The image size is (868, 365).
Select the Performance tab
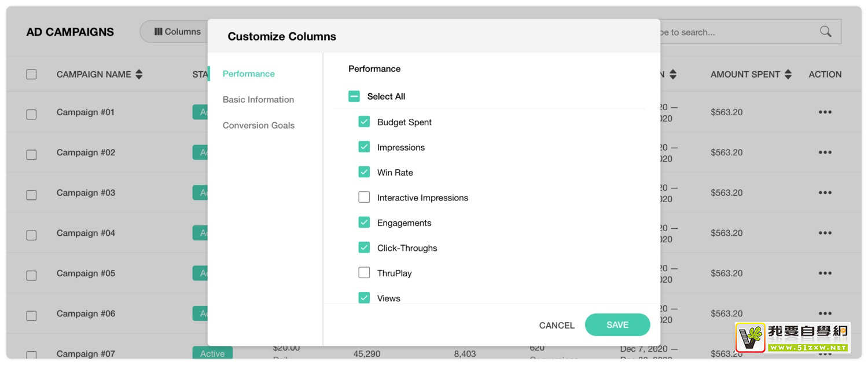249,74
